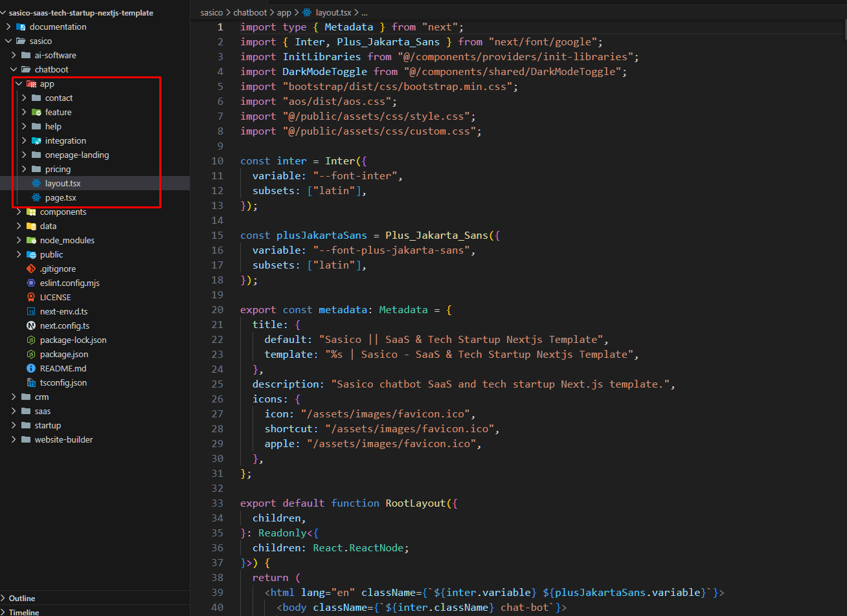
Task: Click the description text string on line 25
Action: 501,384
